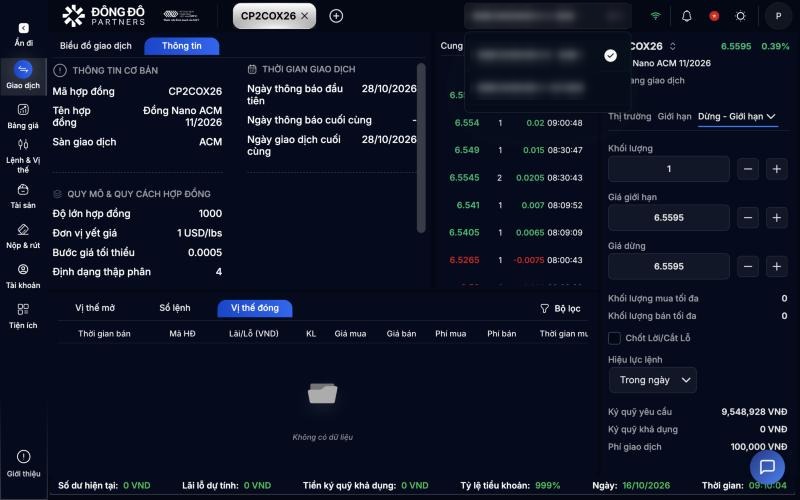Click Ký quỹ yêu cầu value 9,548,928 VNĐ
The image size is (800, 500).
coord(754,412)
